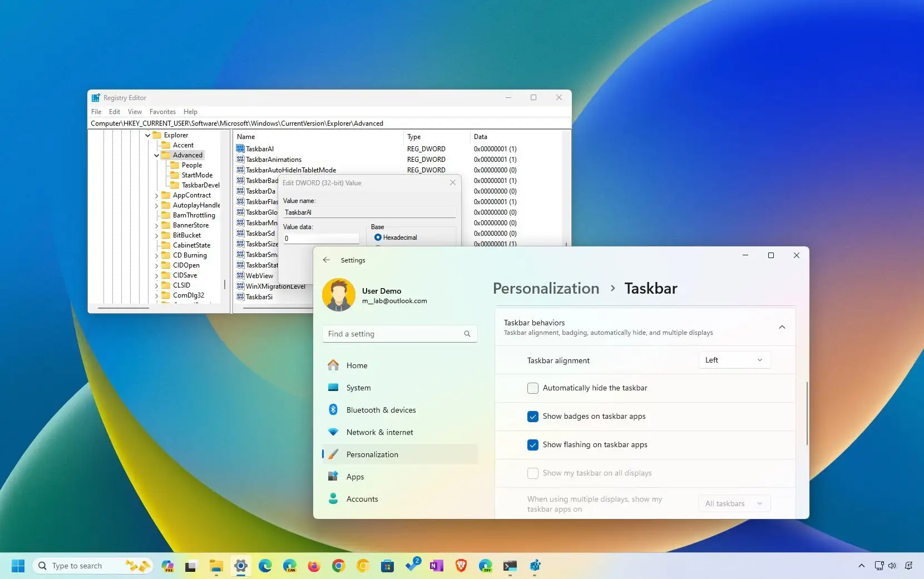Launch Windows Terminal from the taskbar
Viewport: 924px width, 579px height.
tap(511, 566)
